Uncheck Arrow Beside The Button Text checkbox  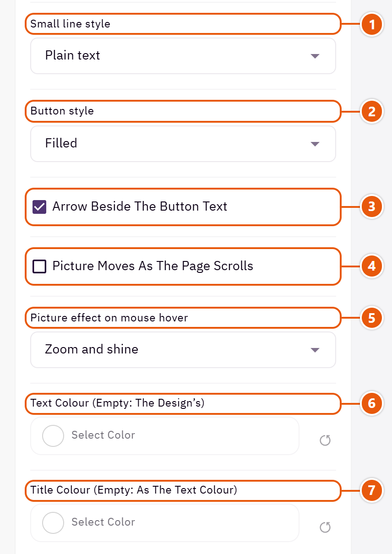point(39,207)
